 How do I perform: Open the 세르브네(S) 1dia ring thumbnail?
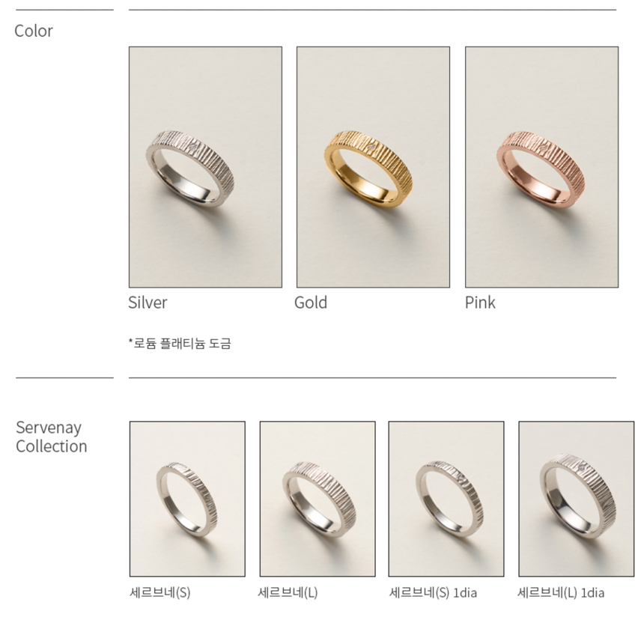(446, 499)
